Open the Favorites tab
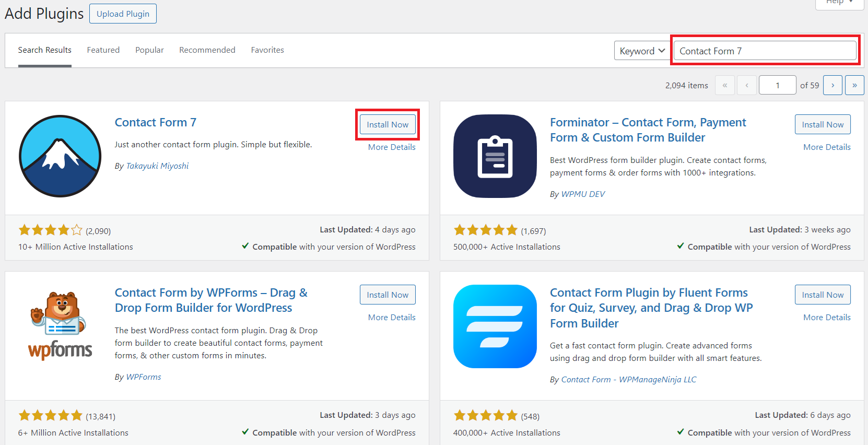The width and height of the screenshot is (868, 445). 267,50
